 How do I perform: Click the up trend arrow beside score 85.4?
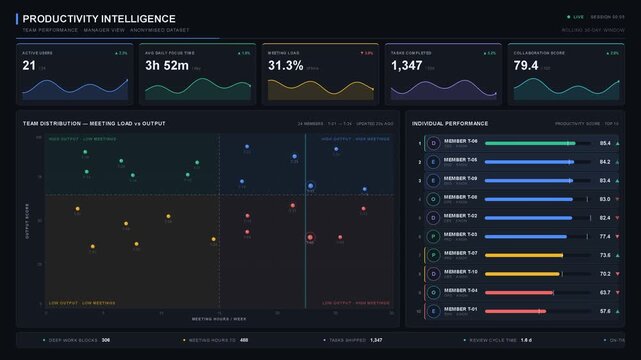[617, 143]
